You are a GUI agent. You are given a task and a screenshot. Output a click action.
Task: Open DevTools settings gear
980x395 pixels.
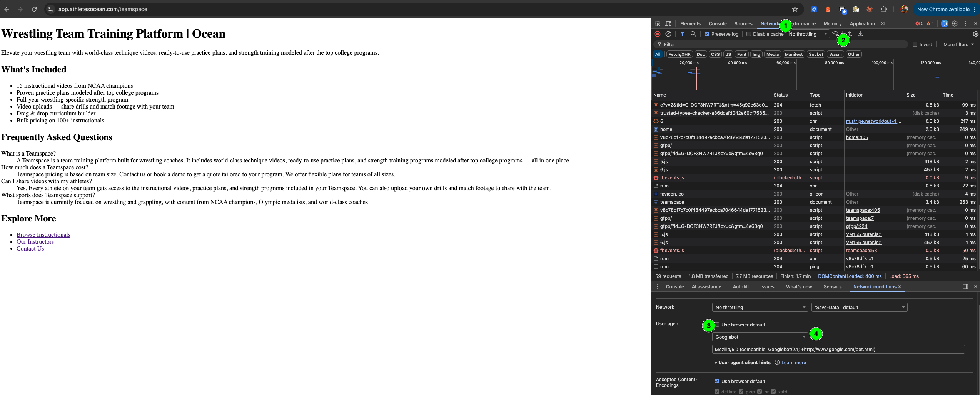(x=955, y=23)
